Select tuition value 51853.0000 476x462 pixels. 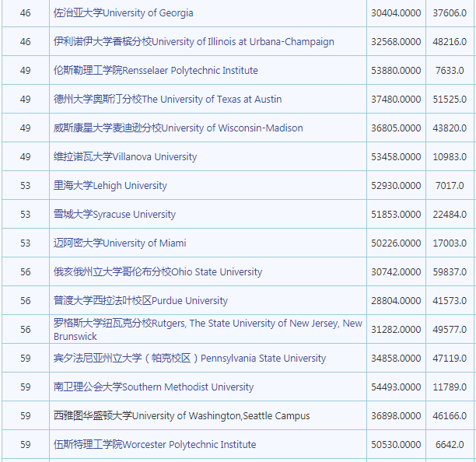[396, 215]
